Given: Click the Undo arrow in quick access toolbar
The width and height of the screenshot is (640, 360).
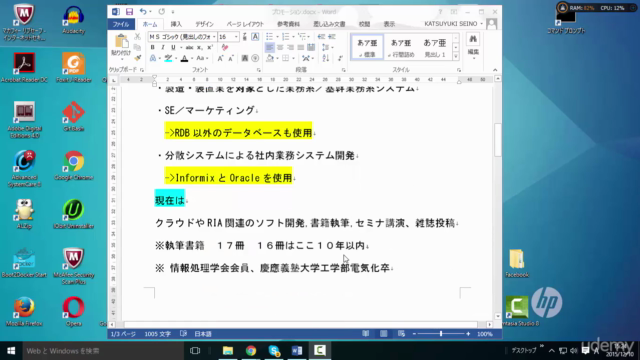Looking at the screenshot, I should pyautogui.click(x=143, y=11).
